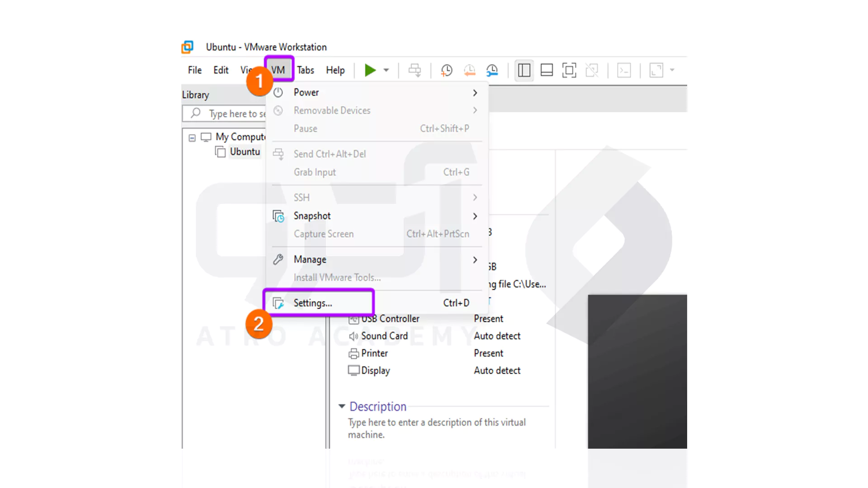
Task: Click the Manage wrench icon
Action: point(278,259)
